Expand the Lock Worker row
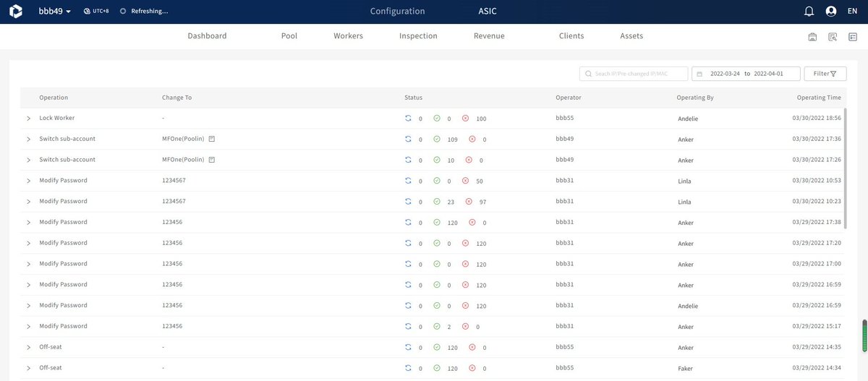The height and width of the screenshot is (381, 868). (28, 118)
